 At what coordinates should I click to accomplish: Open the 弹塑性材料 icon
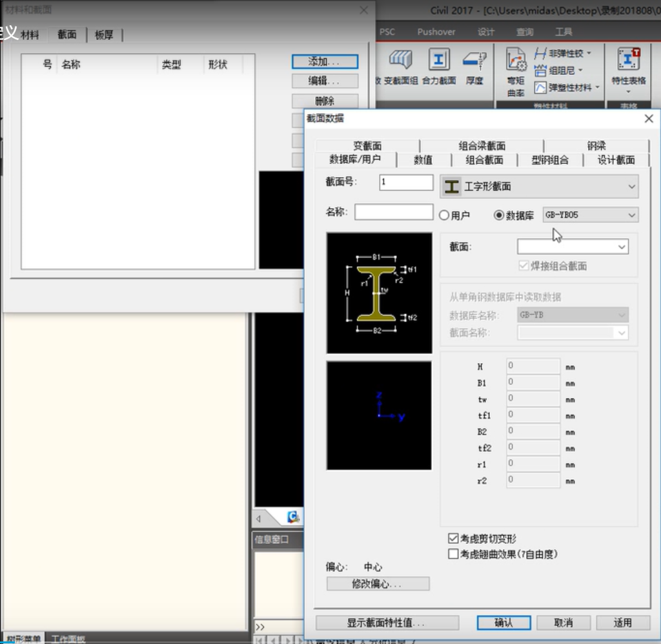[540, 88]
